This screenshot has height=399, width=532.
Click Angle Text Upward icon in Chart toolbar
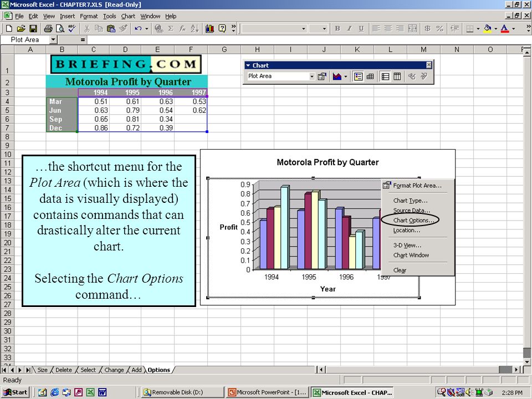pyautogui.click(x=424, y=76)
